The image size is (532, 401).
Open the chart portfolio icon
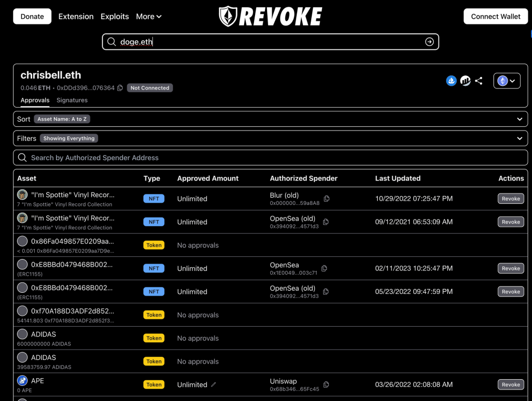click(465, 81)
